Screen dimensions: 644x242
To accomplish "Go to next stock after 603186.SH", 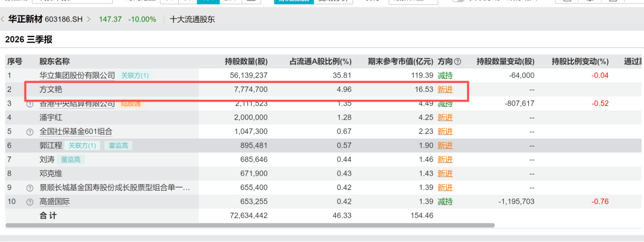I will pos(89,19).
